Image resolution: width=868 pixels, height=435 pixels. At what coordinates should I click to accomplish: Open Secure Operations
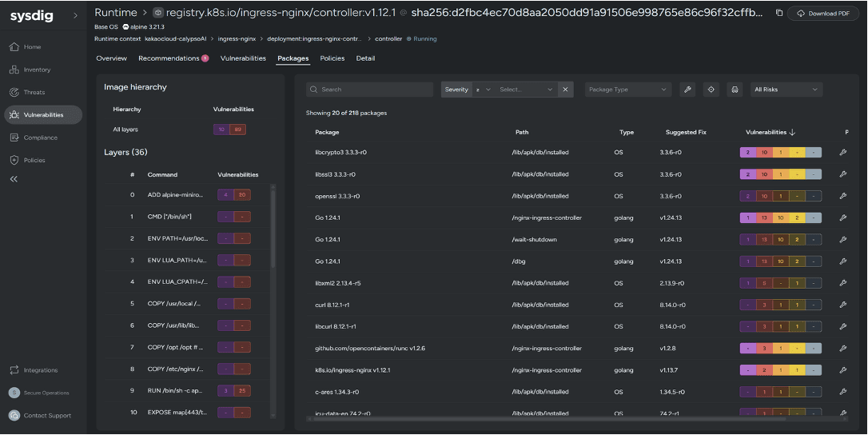39,393
